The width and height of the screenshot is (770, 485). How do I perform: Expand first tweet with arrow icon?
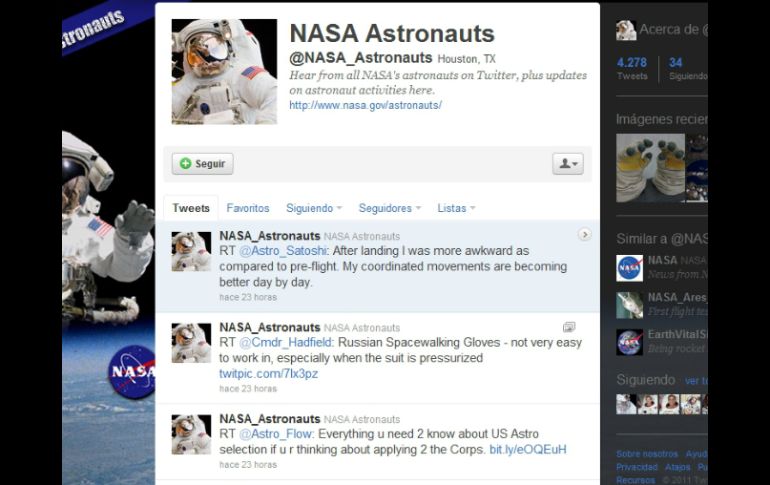(x=585, y=235)
